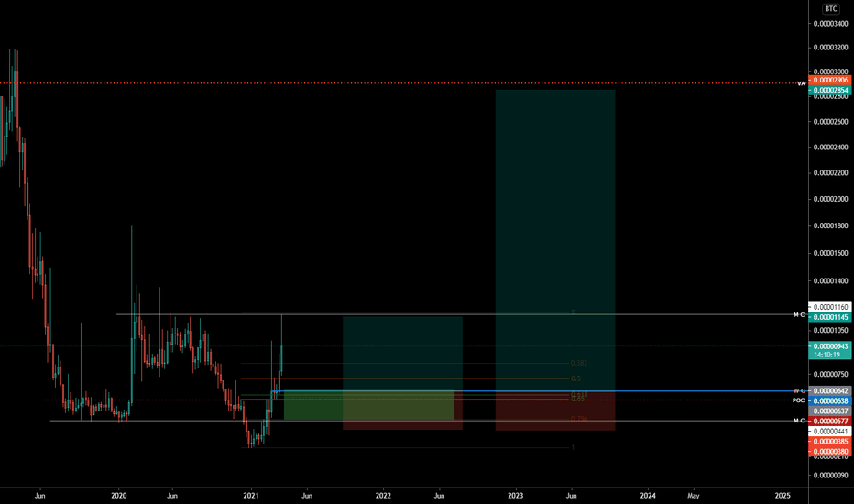Screen dimensions: 854x504
Task: Select the 0.00000380 stop price label
Action: (x=830, y=451)
